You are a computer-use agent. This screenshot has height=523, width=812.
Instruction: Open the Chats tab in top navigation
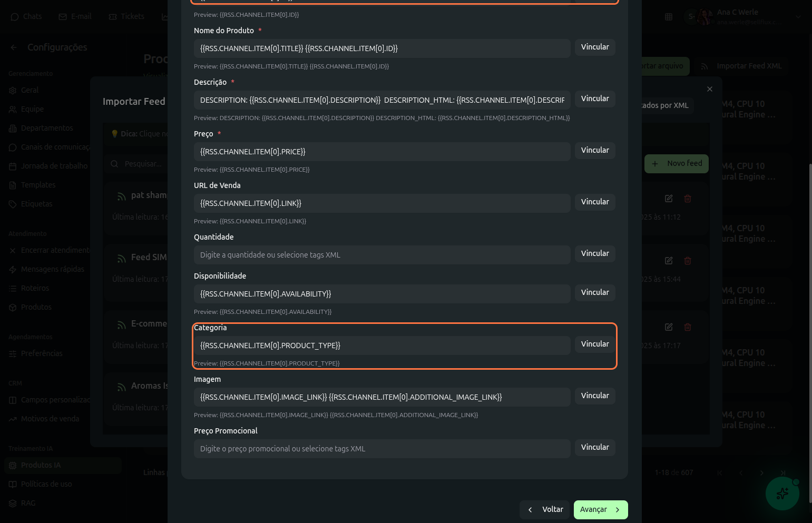[x=26, y=17]
